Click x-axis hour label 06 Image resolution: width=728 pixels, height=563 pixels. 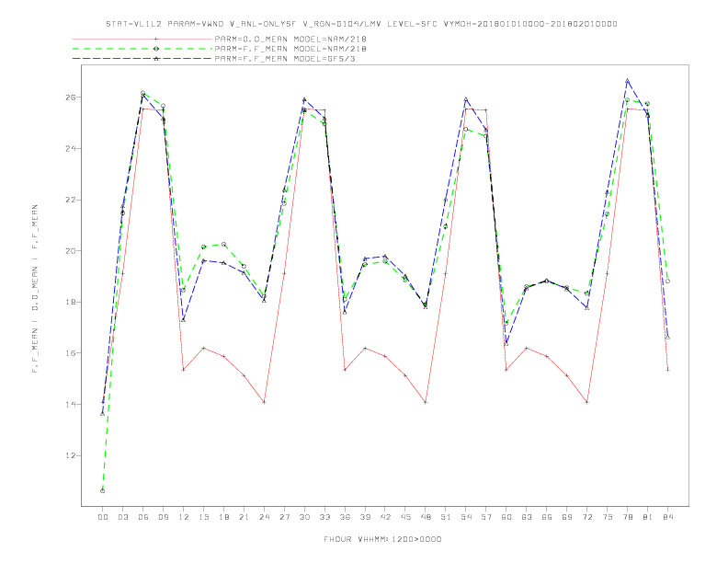point(143,517)
